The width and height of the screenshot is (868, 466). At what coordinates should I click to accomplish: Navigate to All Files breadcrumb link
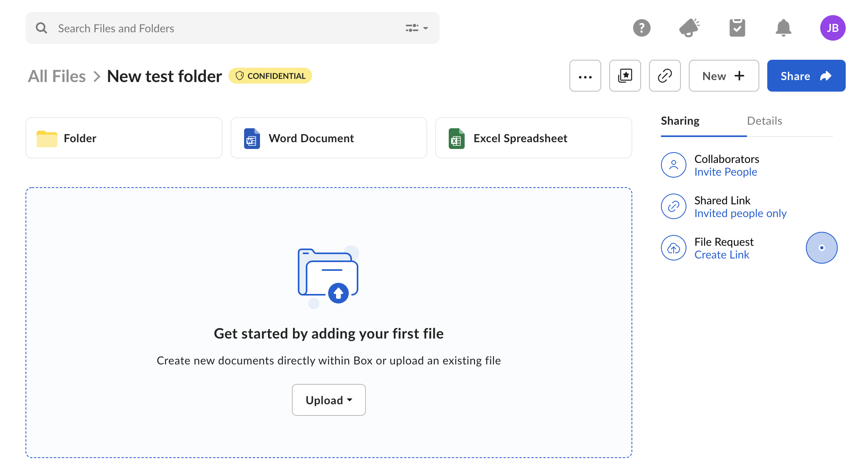click(57, 75)
